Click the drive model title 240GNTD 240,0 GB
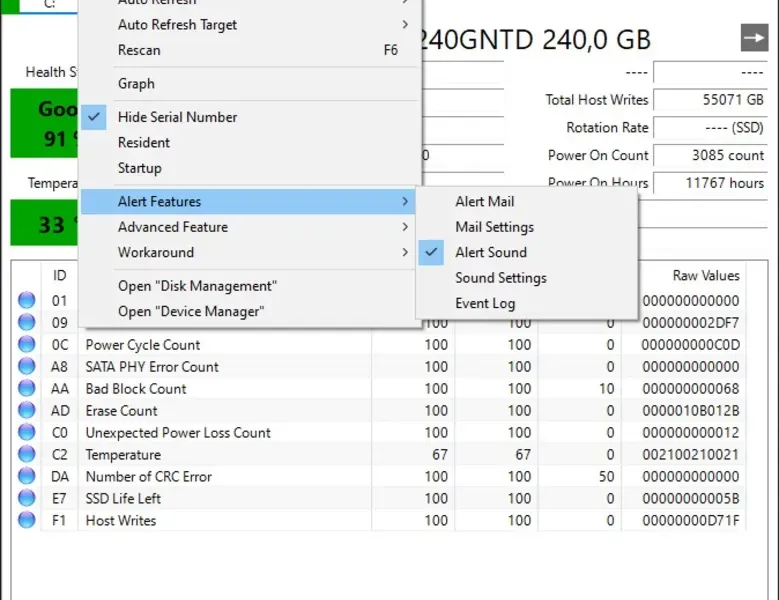 (x=537, y=40)
